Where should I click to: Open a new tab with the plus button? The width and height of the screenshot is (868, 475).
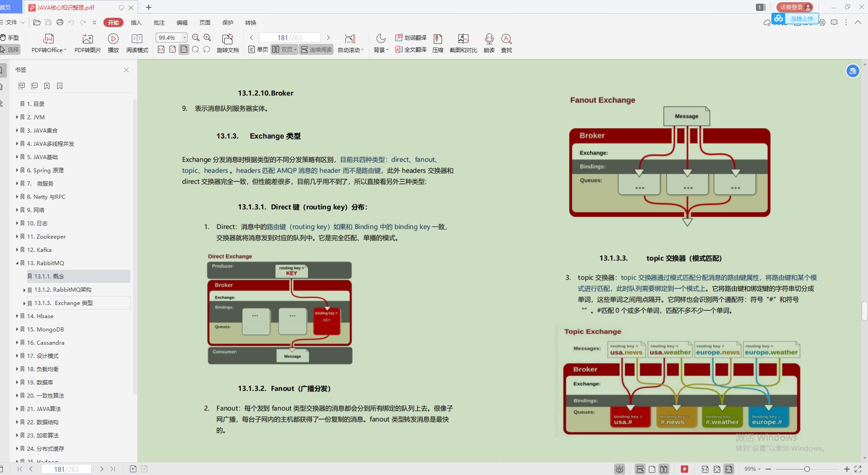149,7
